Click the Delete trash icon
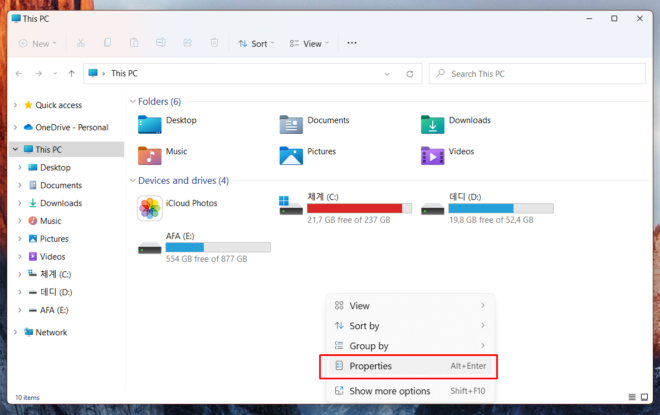Image resolution: width=660 pixels, height=415 pixels. (214, 43)
